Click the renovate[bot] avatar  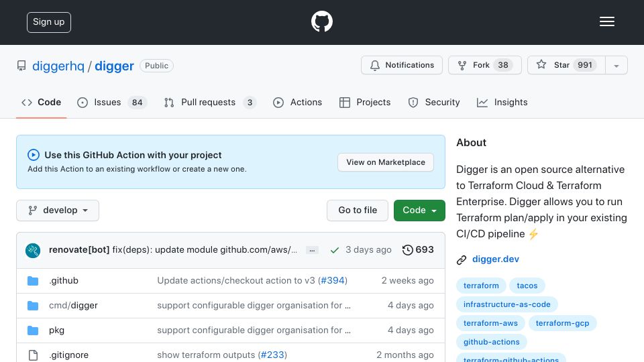[33, 250]
